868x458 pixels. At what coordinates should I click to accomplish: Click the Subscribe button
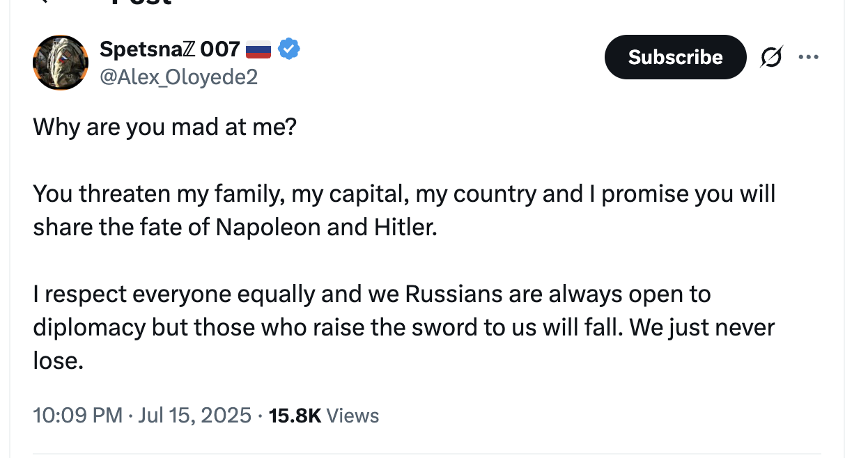pyautogui.click(x=675, y=57)
